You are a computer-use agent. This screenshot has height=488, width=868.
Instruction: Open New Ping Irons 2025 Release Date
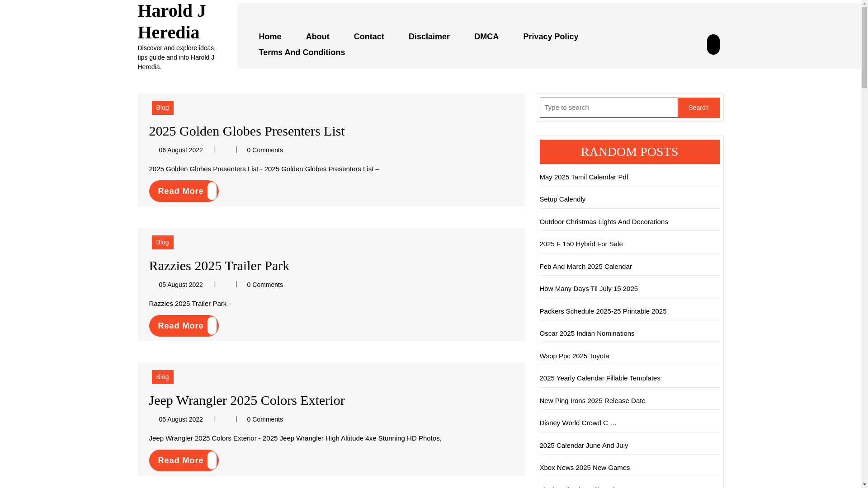592,401
